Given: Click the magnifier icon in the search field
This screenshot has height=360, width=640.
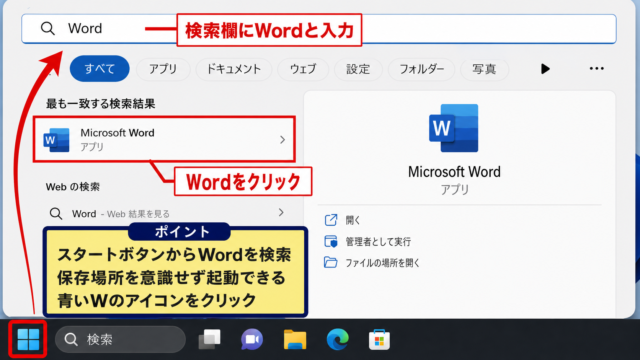Looking at the screenshot, I should pos(48,28).
